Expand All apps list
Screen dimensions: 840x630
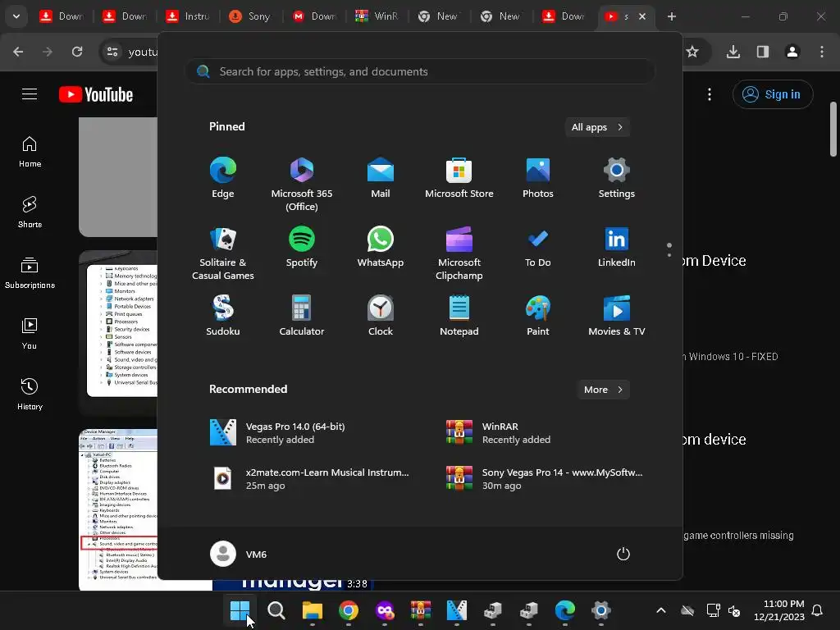597,127
